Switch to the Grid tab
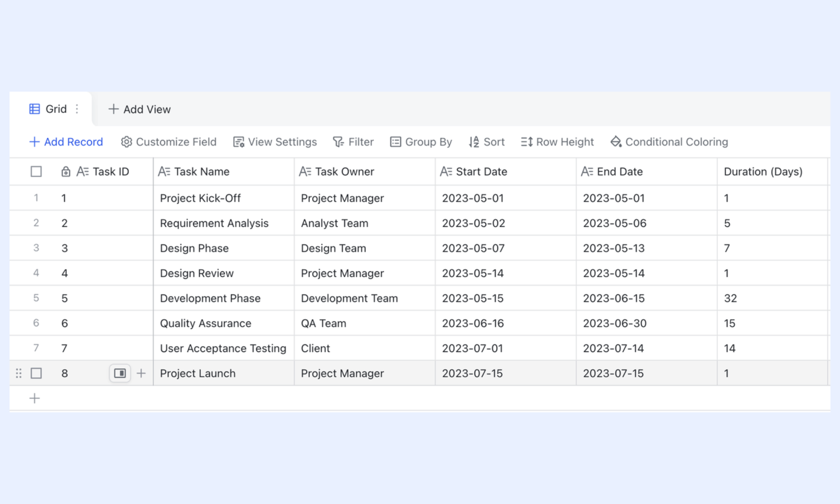Screen dimensions: 840x504 click(x=50, y=109)
